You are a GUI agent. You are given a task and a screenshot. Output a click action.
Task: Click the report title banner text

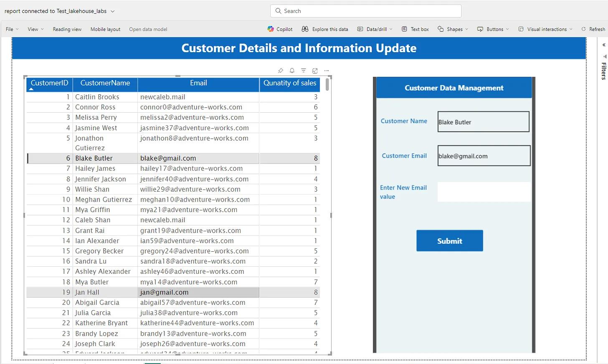tap(299, 48)
